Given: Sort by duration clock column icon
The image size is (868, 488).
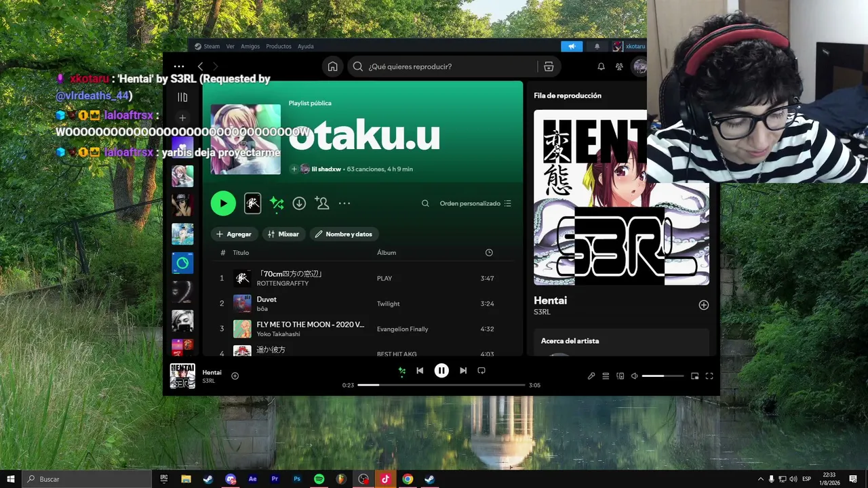Looking at the screenshot, I should pyautogui.click(x=489, y=253).
